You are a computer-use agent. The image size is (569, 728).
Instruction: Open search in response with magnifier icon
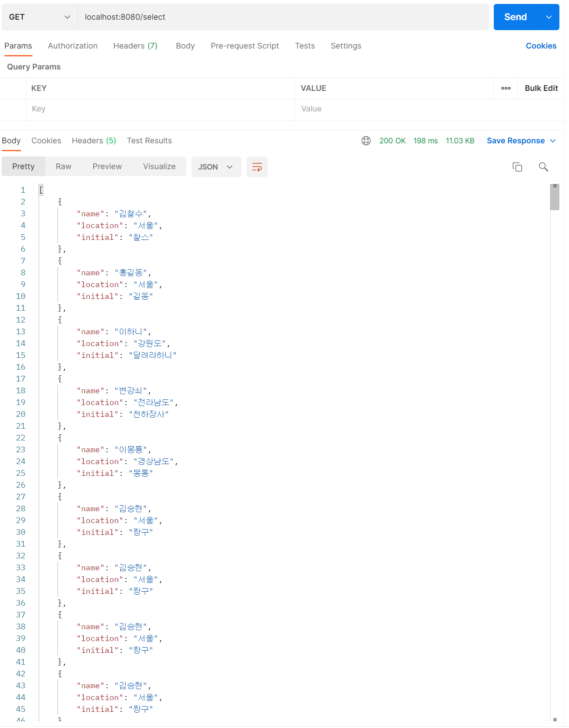544,167
